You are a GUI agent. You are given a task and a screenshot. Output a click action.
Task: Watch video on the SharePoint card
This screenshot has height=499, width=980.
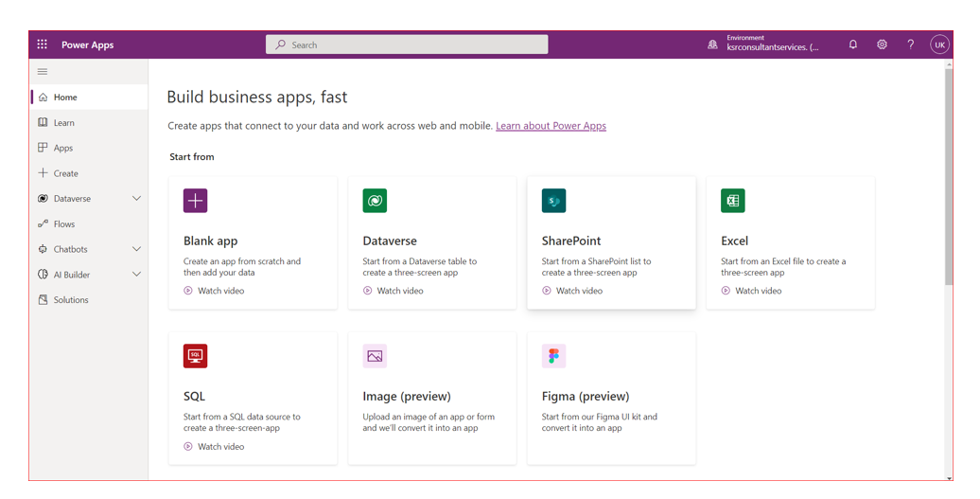click(572, 291)
